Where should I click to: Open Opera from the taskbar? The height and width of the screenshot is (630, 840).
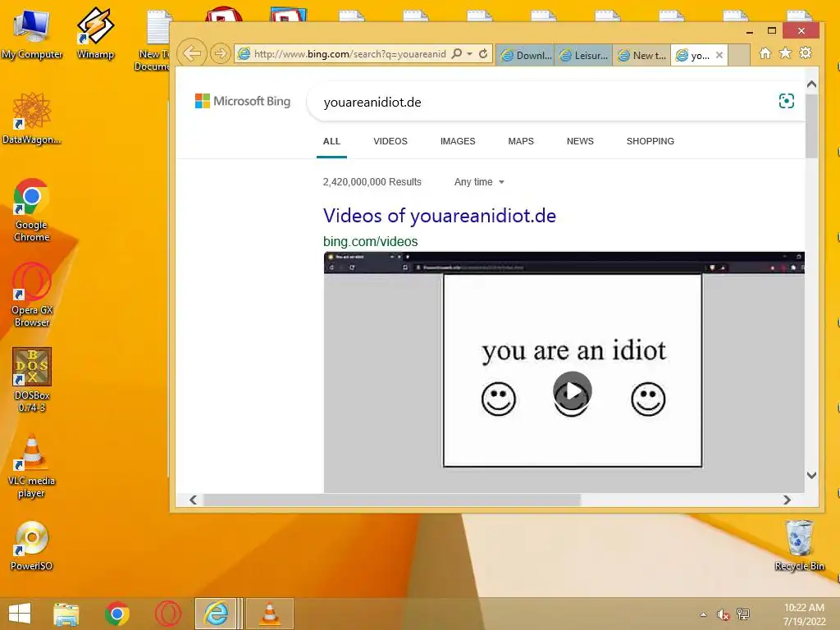tap(168, 614)
